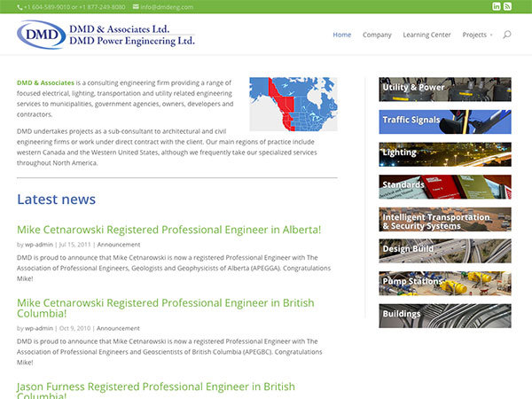This screenshot has width=532, height=399.
Task: Open the Jason Furness news headline
Action: [x=156, y=390]
